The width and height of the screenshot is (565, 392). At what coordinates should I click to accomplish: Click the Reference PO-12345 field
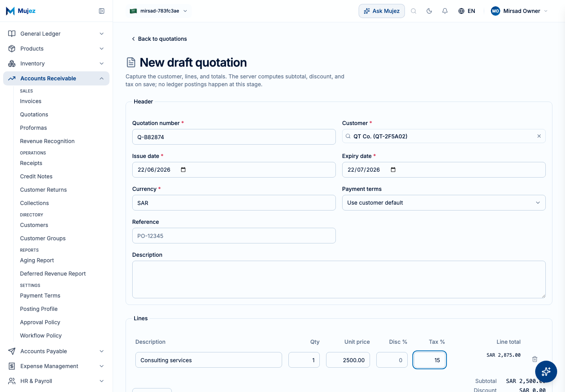pyautogui.click(x=234, y=236)
